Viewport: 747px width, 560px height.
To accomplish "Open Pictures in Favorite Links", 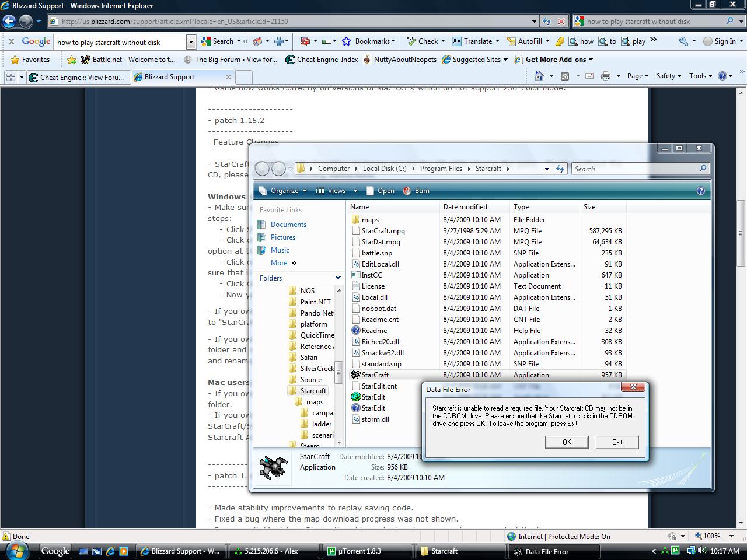I will click(283, 237).
